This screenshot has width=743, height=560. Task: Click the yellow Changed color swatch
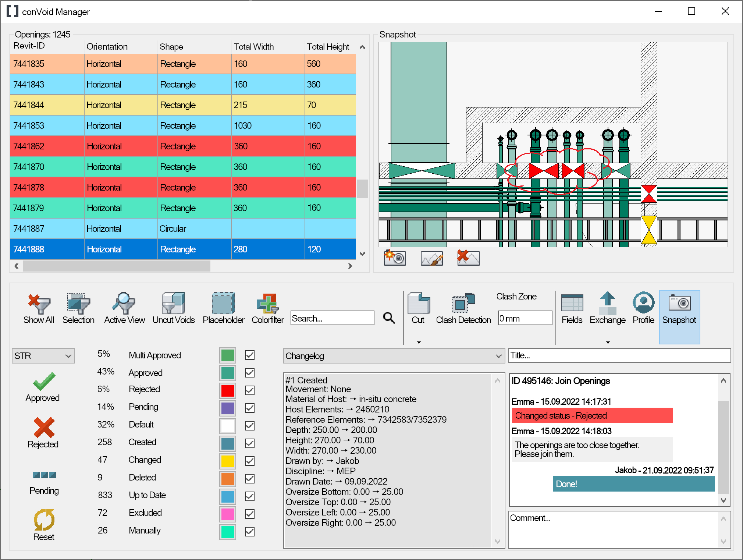click(x=228, y=461)
